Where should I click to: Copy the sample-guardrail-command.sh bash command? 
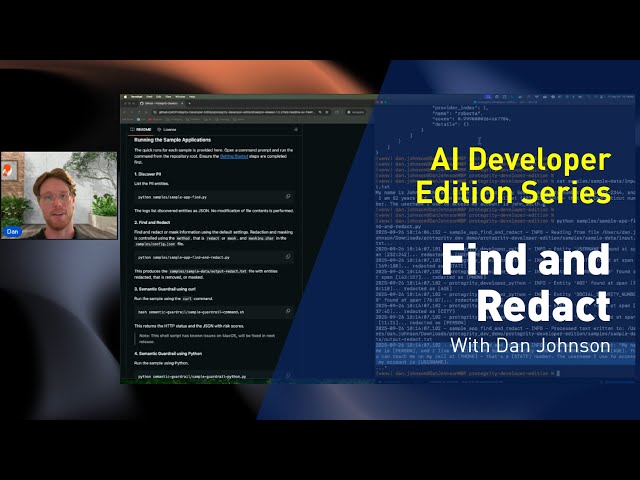(x=288, y=311)
